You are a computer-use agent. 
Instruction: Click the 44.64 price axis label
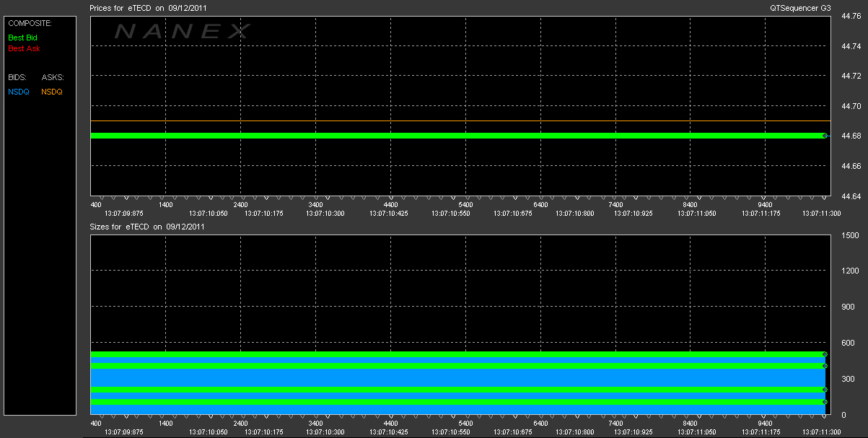(850, 196)
